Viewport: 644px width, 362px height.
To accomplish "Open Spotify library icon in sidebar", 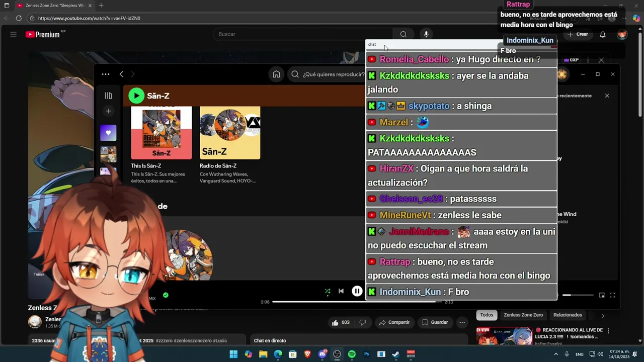I will click(108, 96).
